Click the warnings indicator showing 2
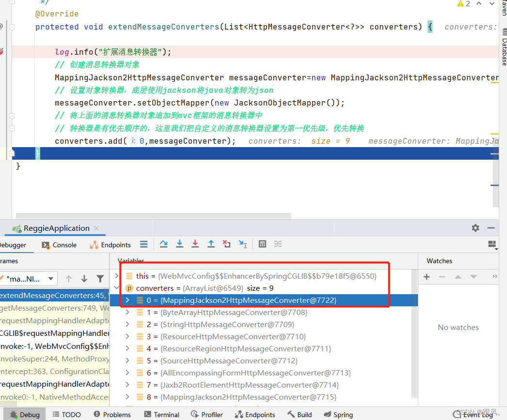Screen dimensions: 507x420 (x=464, y=3)
